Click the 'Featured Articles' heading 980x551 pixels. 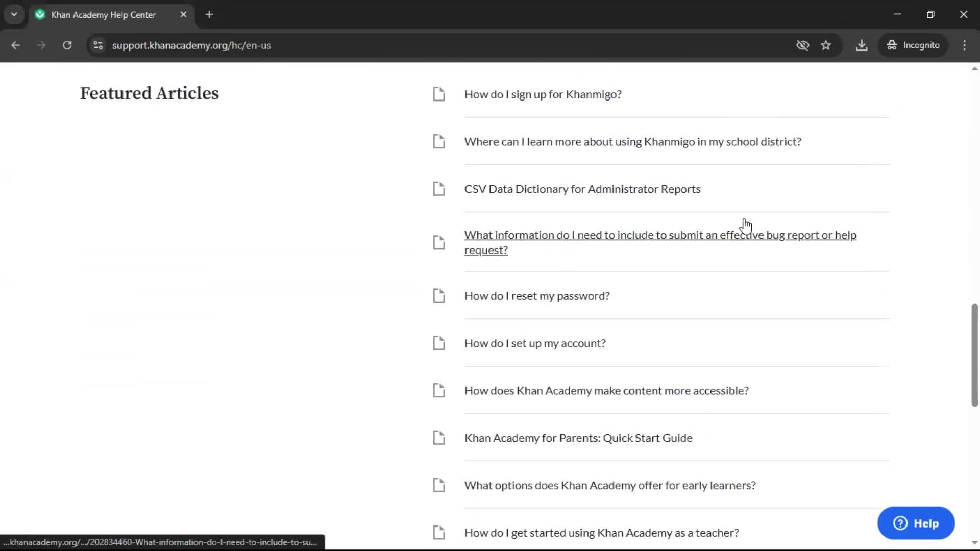tap(150, 93)
